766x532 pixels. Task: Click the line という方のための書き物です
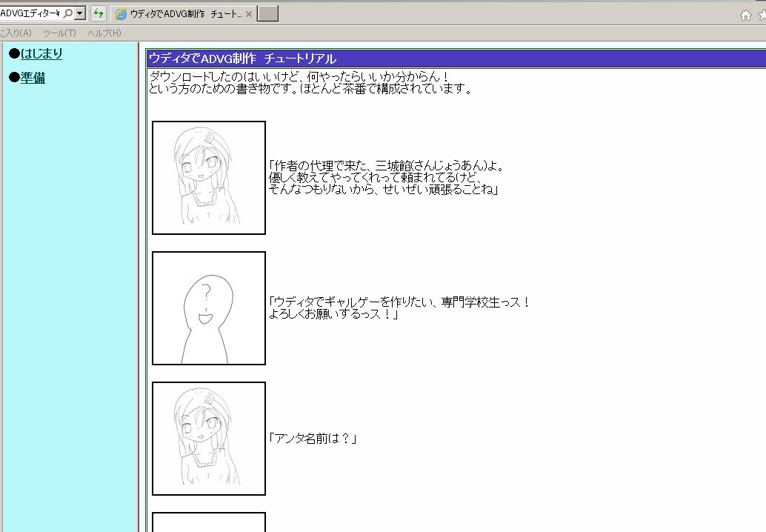point(310,89)
